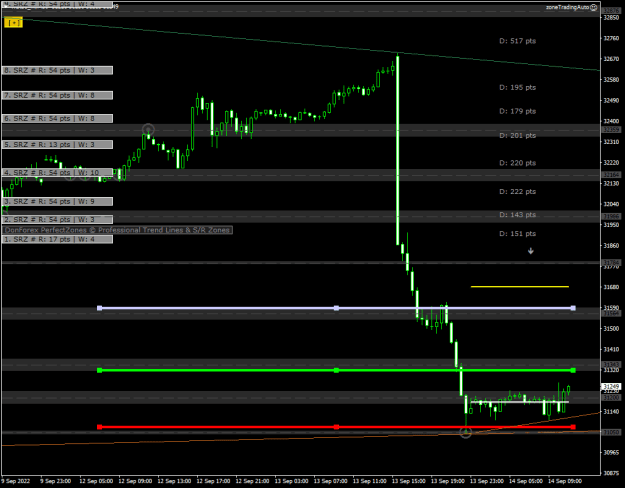Click the DonForex PerfectZones copyright label
This screenshot has height=488, width=625.
[x=117, y=230]
